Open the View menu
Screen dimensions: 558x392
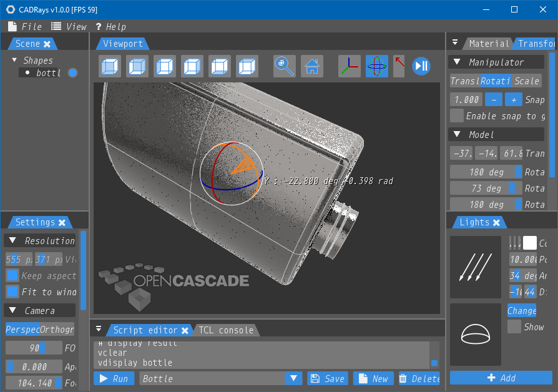coord(69,26)
